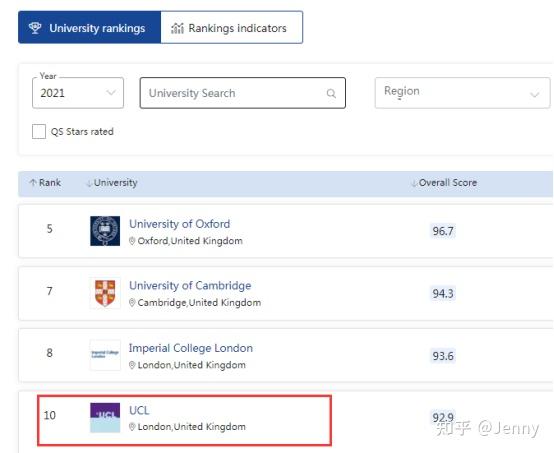Expand the Region dropdown
The height and width of the screenshot is (453, 554).
click(x=462, y=93)
